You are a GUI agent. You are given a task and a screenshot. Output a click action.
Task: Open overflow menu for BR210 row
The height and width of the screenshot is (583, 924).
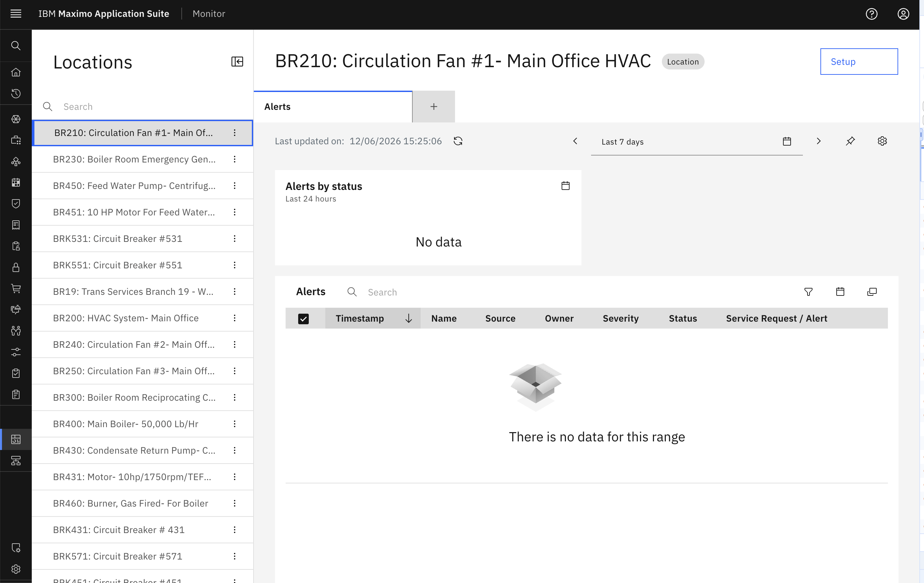[234, 133]
